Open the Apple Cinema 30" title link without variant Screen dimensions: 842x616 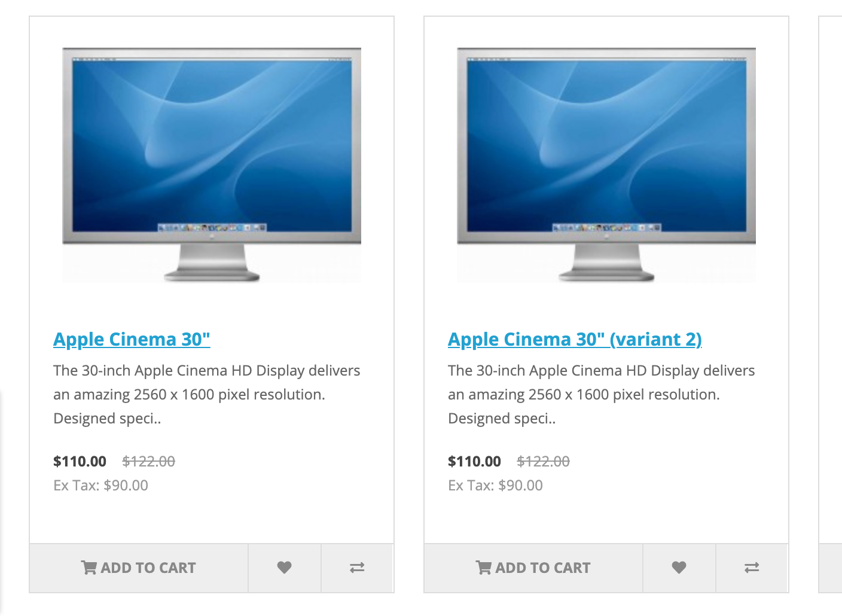(x=132, y=339)
